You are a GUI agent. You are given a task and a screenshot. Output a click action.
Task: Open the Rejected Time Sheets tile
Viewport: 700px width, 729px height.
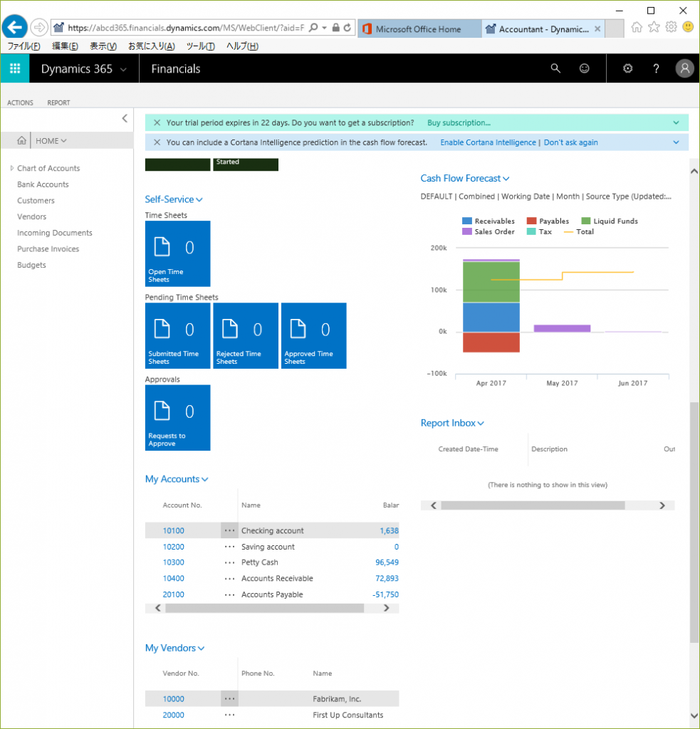pyautogui.click(x=246, y=336)
